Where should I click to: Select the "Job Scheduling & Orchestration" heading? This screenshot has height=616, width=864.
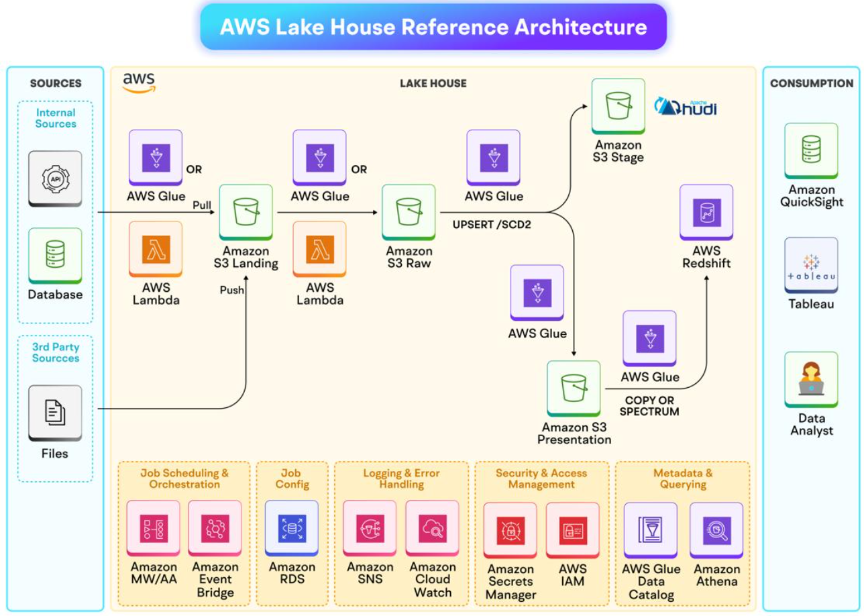[x=184, y=478]
